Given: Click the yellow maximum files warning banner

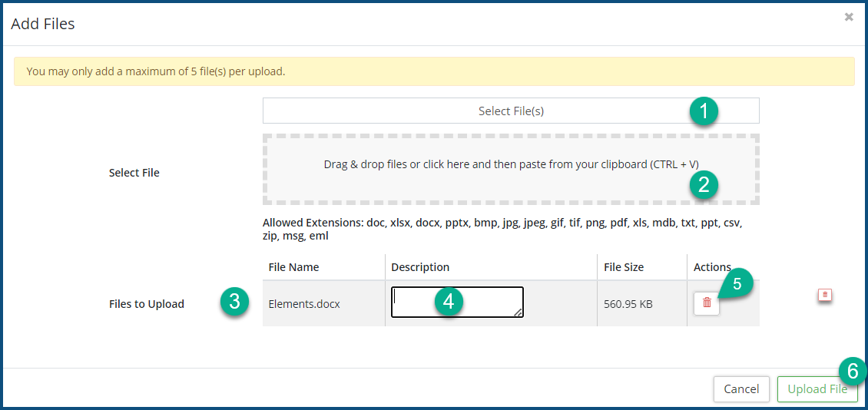Looking at the screenshot, I should pyautogui.click(x=434, y=71).
